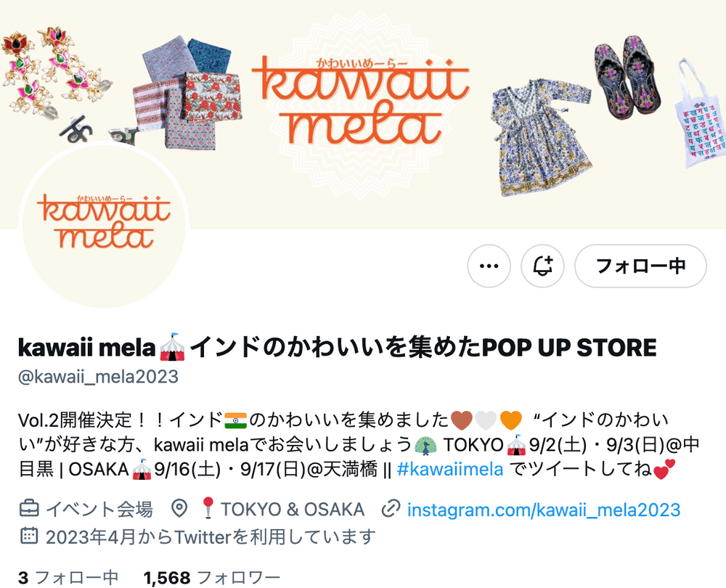Click the TOKYO & OSAKA location text
The height and width of the screenshot is (588, 726).
click(x=292, y=510)
